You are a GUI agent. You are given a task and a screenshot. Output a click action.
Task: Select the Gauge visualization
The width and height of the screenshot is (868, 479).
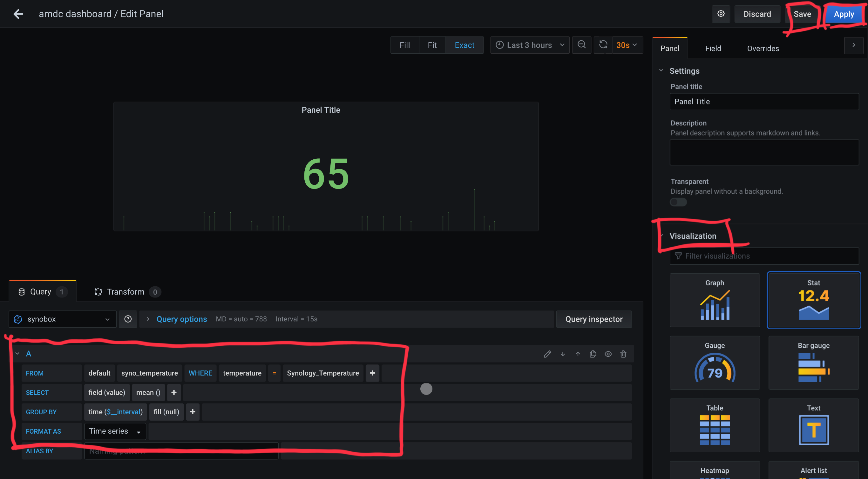(x=715, y=363)
